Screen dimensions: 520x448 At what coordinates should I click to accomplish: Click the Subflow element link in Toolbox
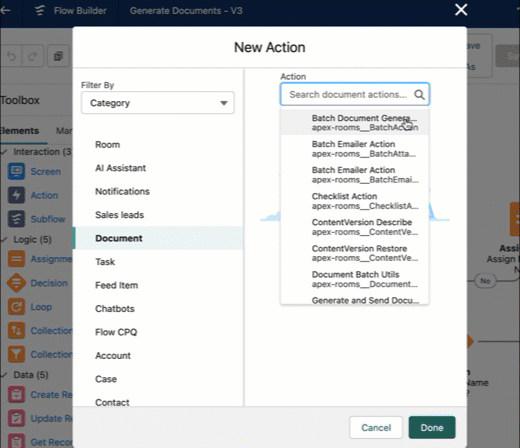48,219
